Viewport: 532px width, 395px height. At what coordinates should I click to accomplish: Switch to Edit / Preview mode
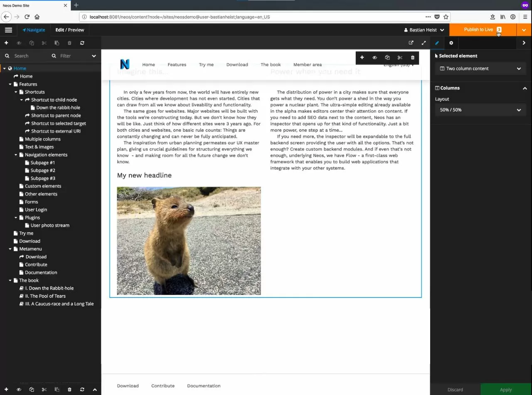69,30
